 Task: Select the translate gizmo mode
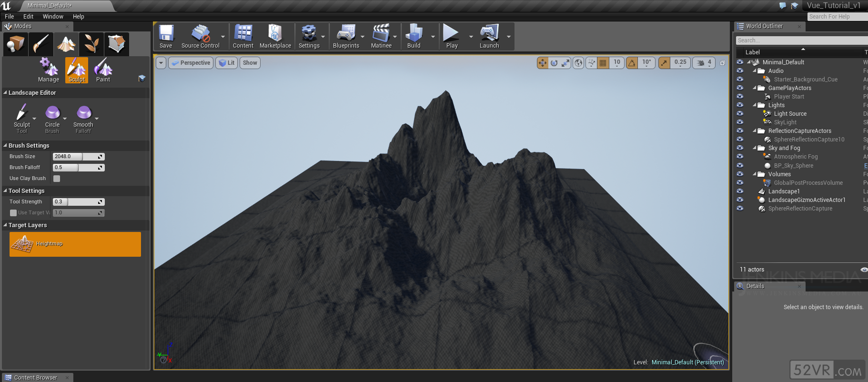tap(543, 63)
